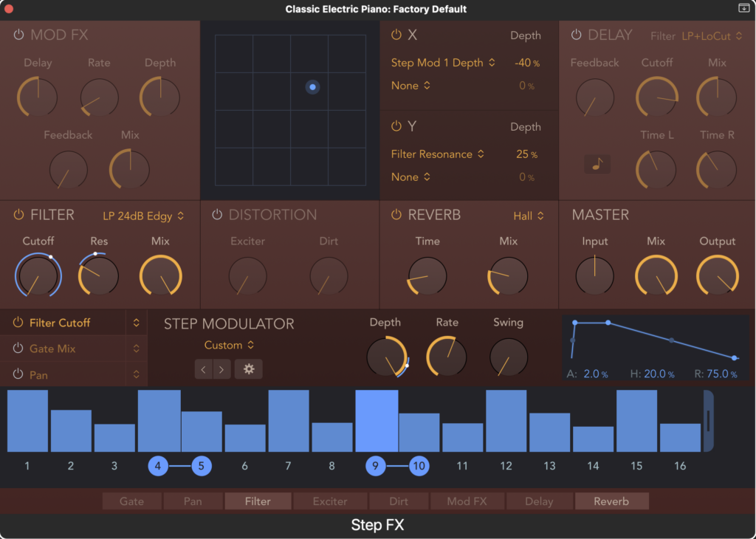Click the plugin window icon top right
The height and width of the screenshot is (539, 756).
click(746, 10)
